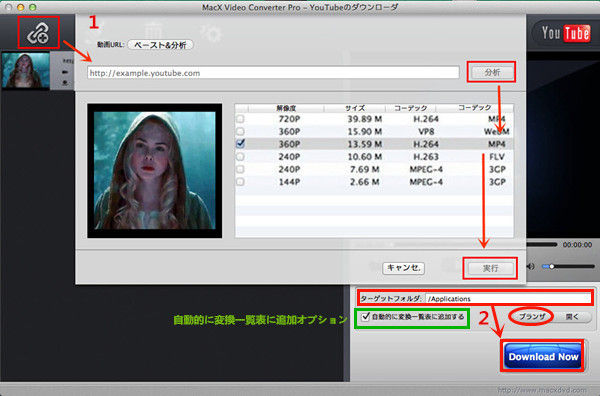Click the 13.59 M size cell
The width and height of the screenshot is (600, 396).
pos(365,144)
